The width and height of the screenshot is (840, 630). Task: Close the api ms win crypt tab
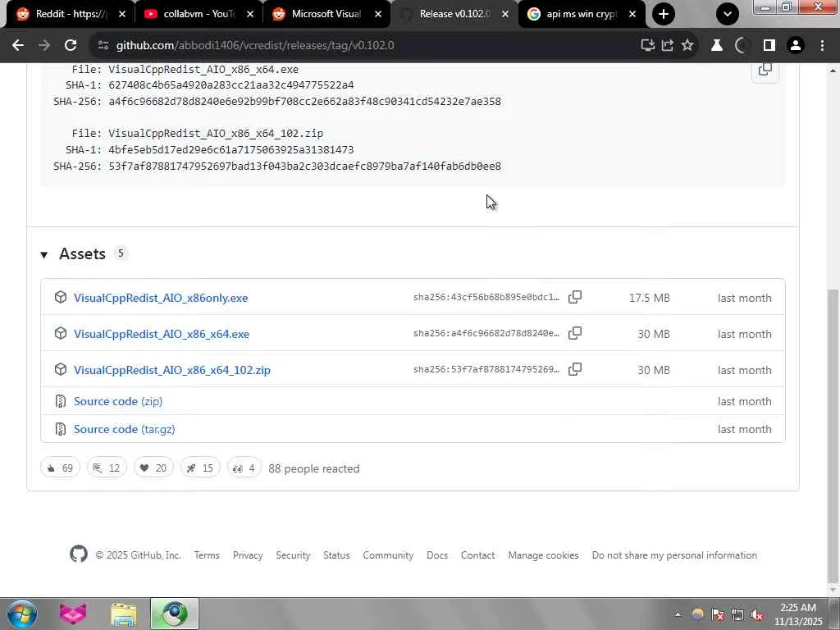tap(632, 14)
